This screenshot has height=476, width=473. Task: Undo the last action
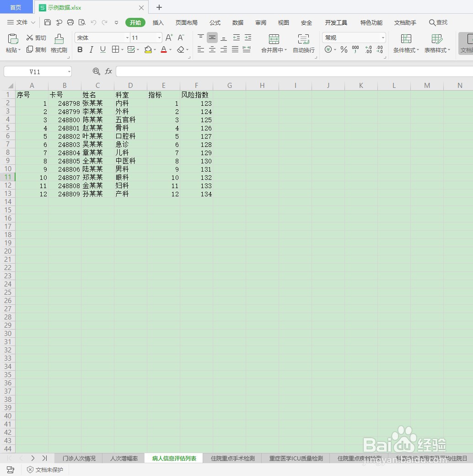[x=93, y=22]
